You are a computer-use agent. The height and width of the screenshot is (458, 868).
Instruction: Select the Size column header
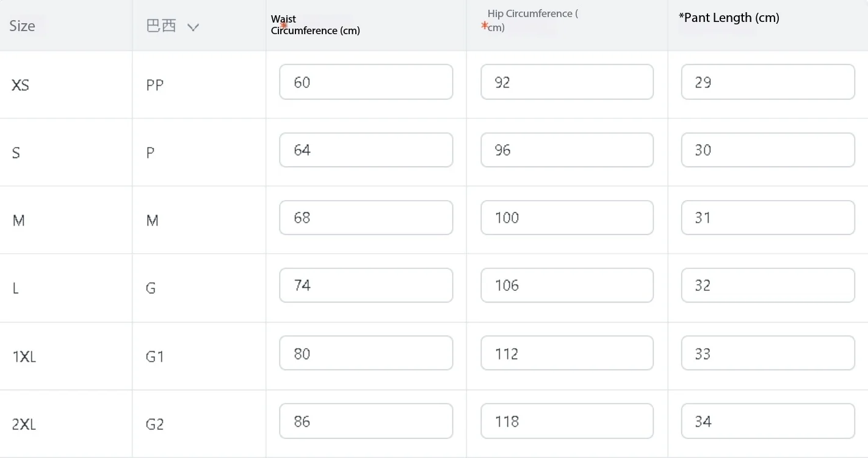[x=22, y=26]
